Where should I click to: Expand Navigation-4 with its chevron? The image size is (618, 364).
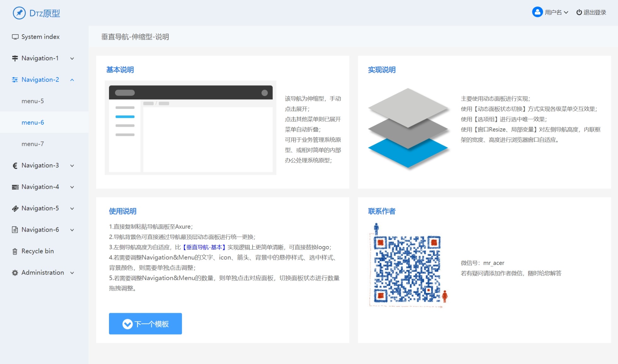coord(72,187)
